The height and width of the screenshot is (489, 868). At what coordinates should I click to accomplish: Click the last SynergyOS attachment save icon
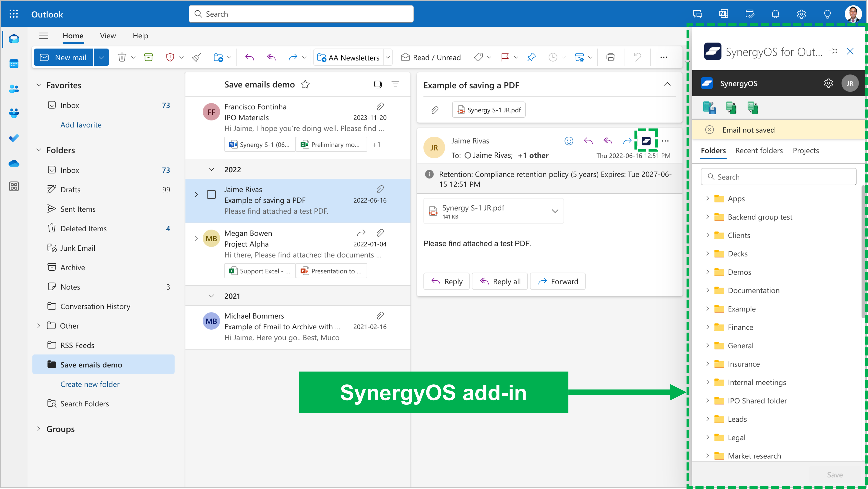click(752, 108)
